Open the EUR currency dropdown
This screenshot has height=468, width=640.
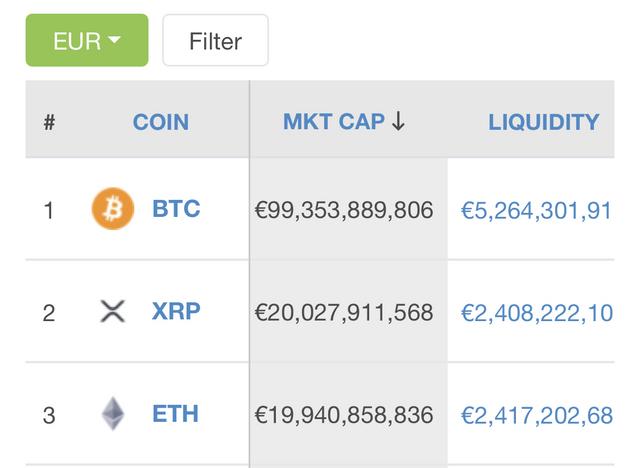click(x=87, y=40)
